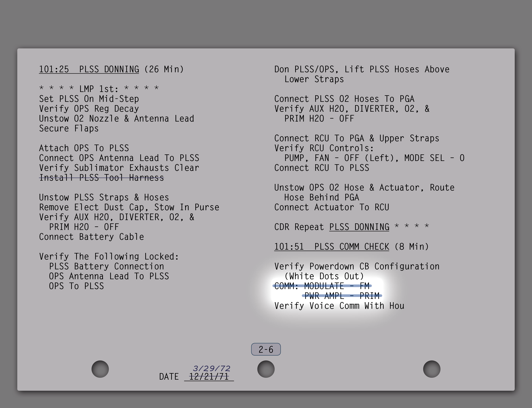Viewport: 532px width, 408px height.
Task: Click the 2-6 page number badge
Action: pos(266,349)
